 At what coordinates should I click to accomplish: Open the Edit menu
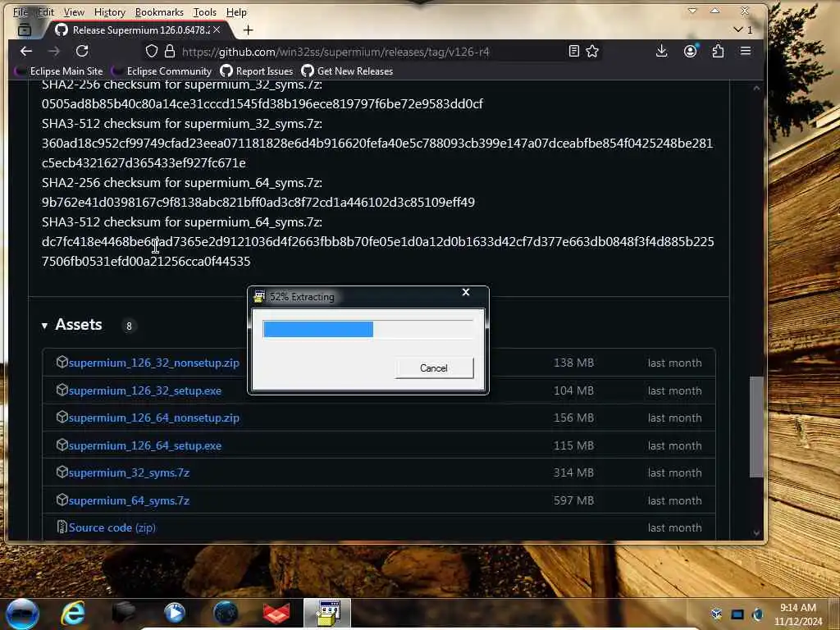(46, 11)
